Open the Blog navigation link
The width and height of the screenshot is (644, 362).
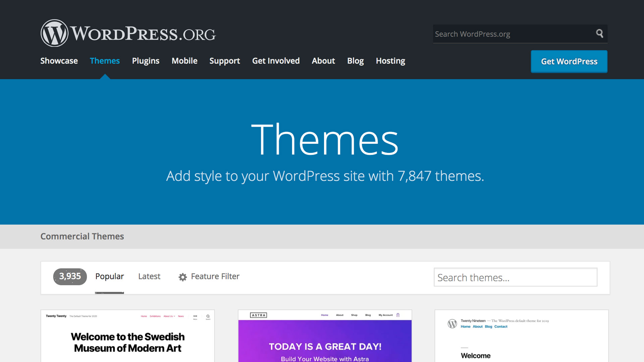(x=356, y=61)
